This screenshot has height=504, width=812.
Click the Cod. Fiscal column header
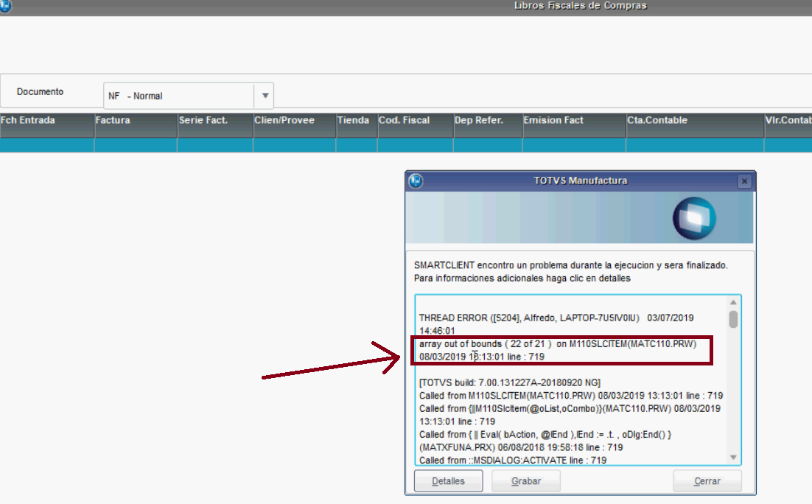point(416,125)
